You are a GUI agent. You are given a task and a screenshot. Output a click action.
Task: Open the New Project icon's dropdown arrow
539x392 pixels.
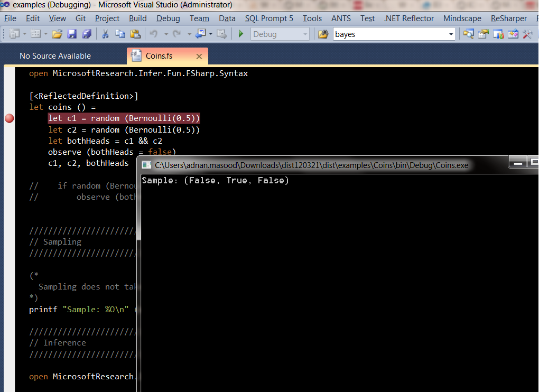point(24,34)
